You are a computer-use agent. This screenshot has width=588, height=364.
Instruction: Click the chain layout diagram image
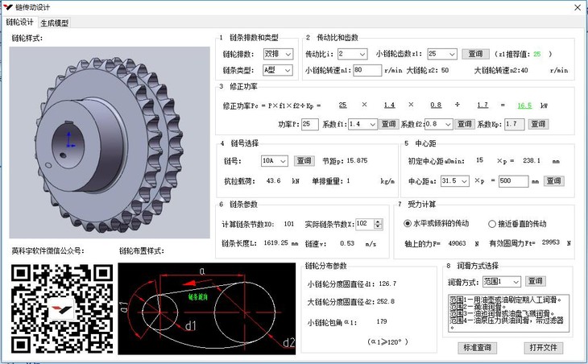(x=207, y=308)
